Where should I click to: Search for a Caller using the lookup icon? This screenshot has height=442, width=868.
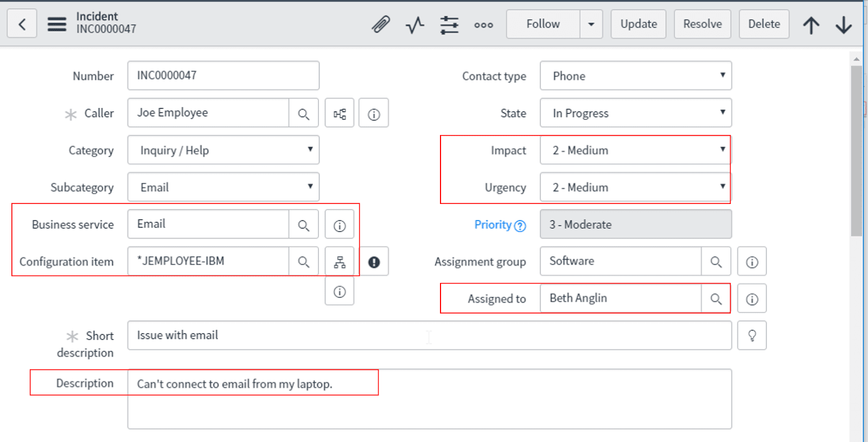[x=304, y=113]
